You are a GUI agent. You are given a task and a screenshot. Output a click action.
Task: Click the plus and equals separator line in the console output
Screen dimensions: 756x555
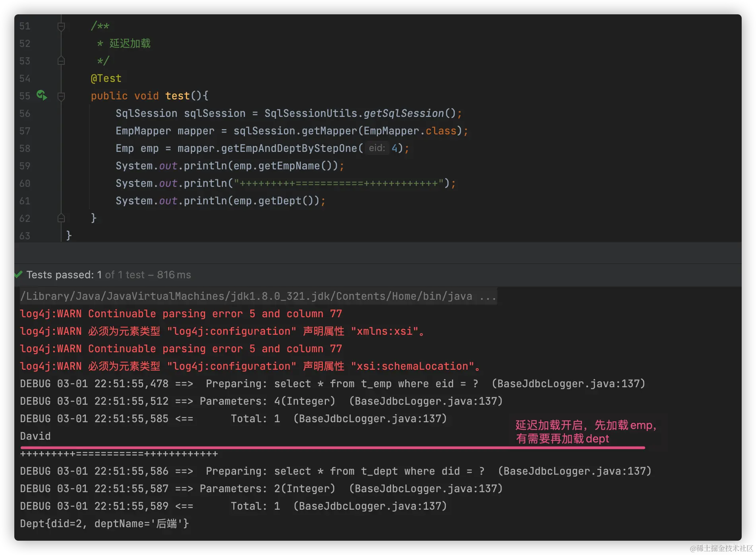click(x=119, y=454)
